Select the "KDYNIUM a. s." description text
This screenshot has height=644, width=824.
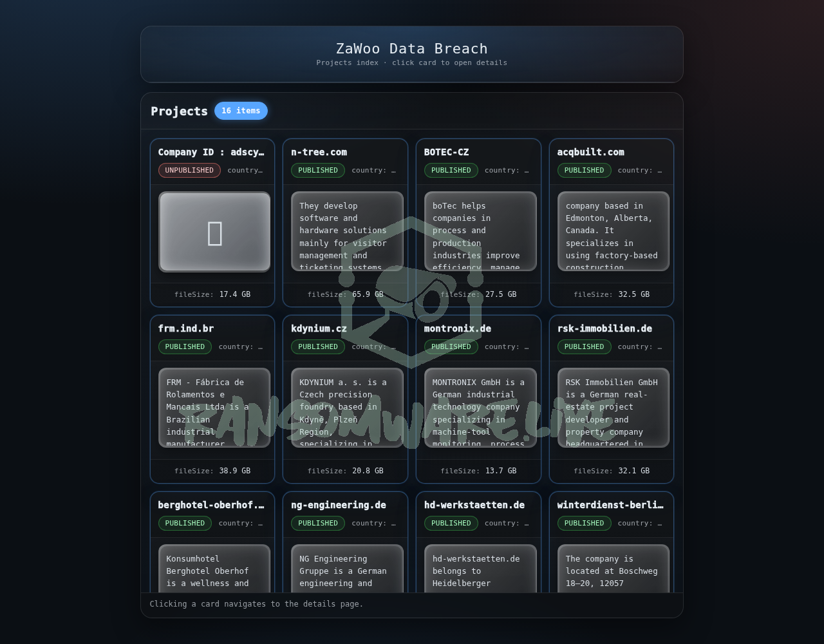click(x=348, y=408)
